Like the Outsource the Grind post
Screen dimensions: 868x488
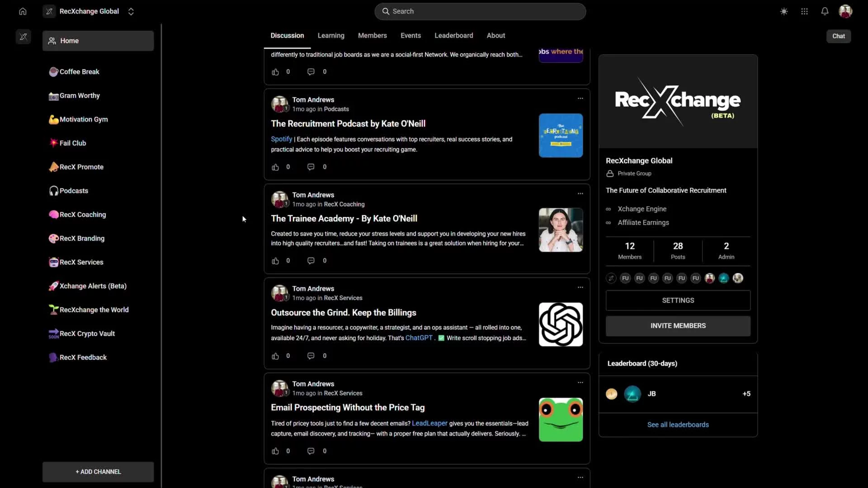coord(275,356)
